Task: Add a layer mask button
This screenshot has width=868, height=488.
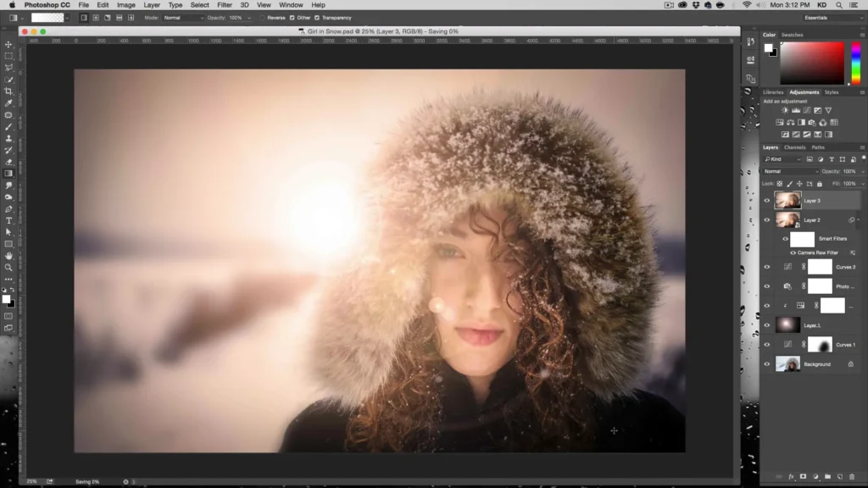Action: 804,476
